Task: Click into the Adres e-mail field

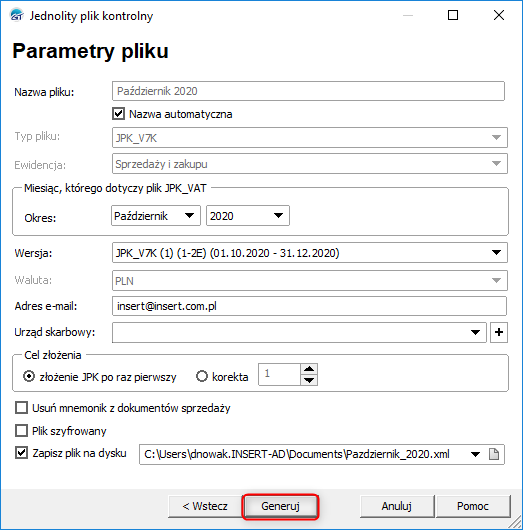Action: [309, 306]
